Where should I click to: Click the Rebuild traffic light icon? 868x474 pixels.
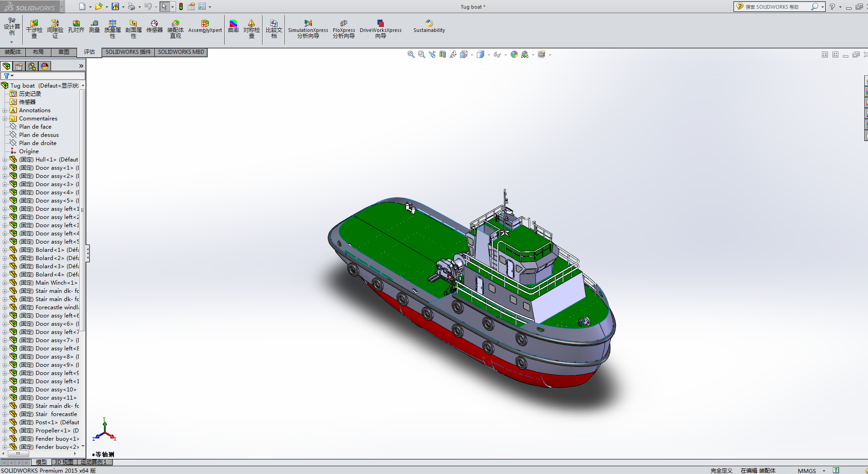[x=181, y=6]
